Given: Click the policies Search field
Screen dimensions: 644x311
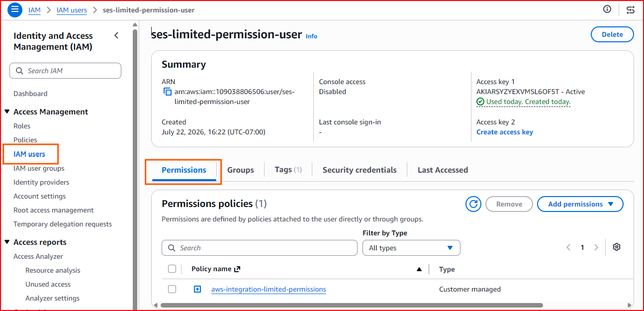Looking at the screenshot, I should 260,248.
